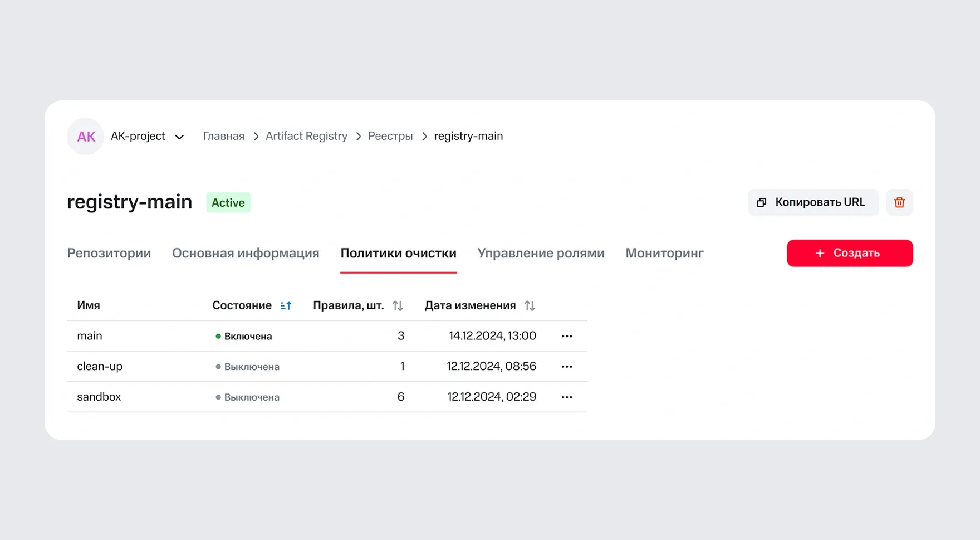The width and height of the screenshot is (980, 540).
Task: Click rules count 3 in main row
Action: [401, 335]
